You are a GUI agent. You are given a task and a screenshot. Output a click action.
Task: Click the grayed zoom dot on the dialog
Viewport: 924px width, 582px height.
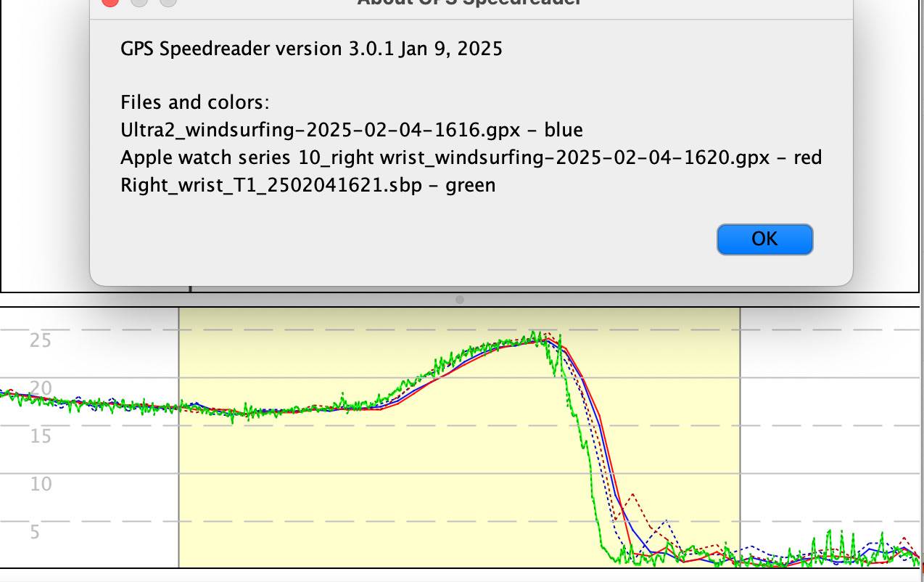(x=168, y=4)
